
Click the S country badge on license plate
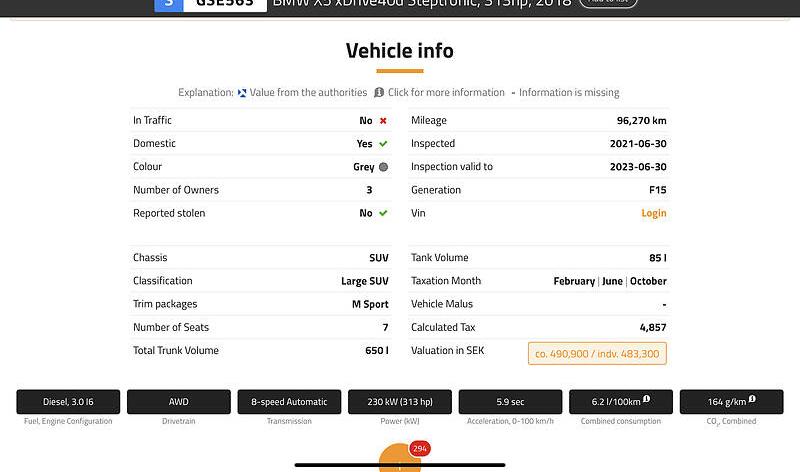pyautogui.click(x=169, y=4)
